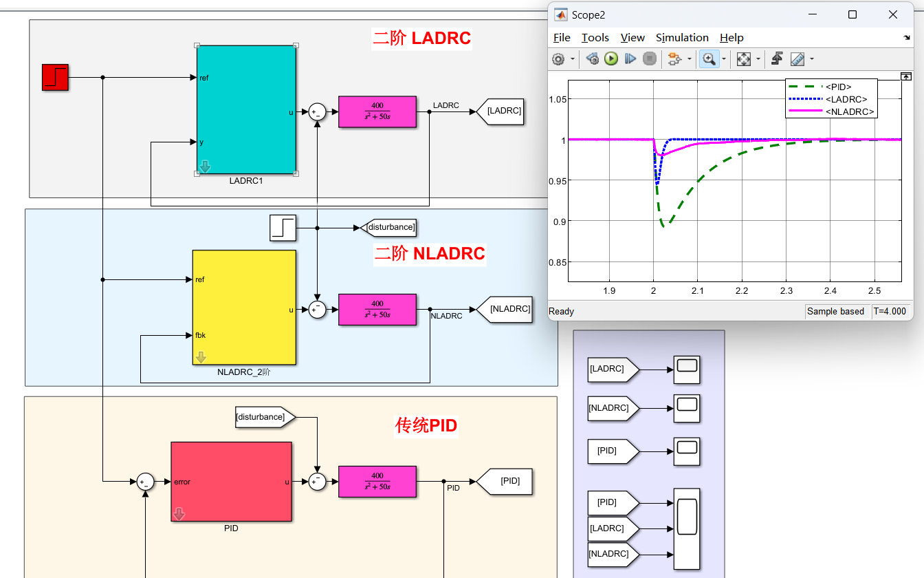
Task: Open the highlight block dropdown arrow
Action: click(x=689, y=59)
